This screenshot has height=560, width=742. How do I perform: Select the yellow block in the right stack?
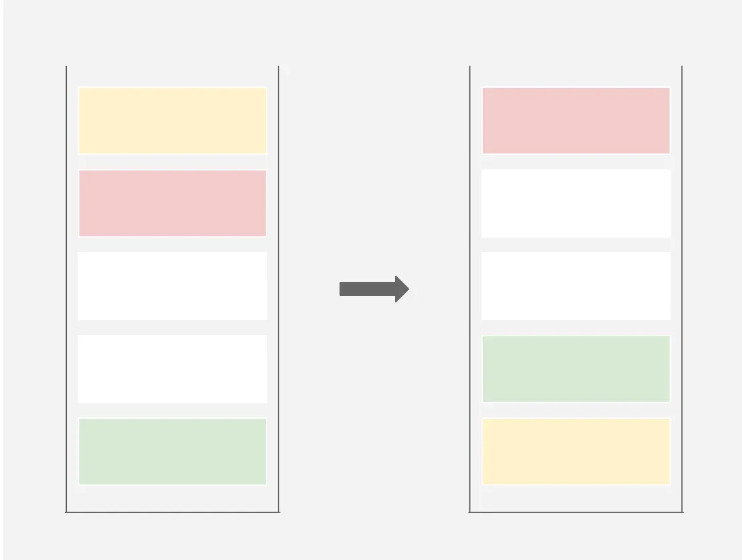(576, 451)
